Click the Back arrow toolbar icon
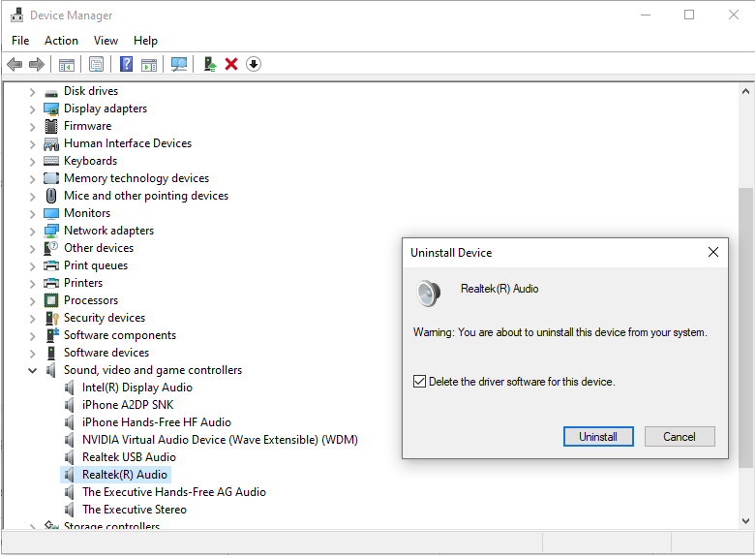 tap(15, 64)
